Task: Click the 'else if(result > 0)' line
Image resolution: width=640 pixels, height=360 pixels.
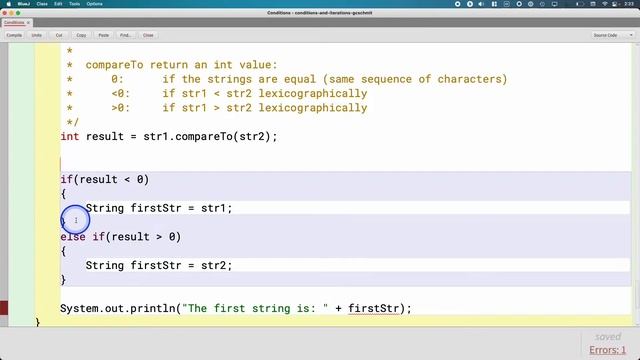Action: (120, 237)
